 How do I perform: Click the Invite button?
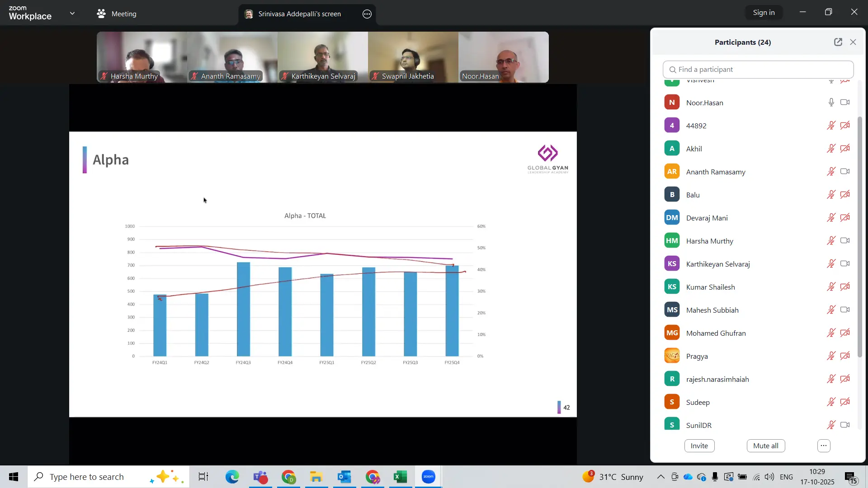(699, 446)
